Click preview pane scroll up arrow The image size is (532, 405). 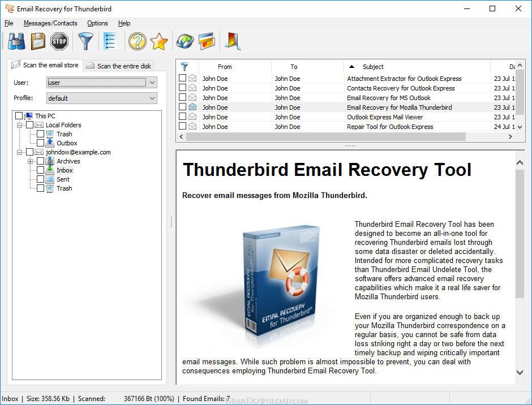[520, 163]
